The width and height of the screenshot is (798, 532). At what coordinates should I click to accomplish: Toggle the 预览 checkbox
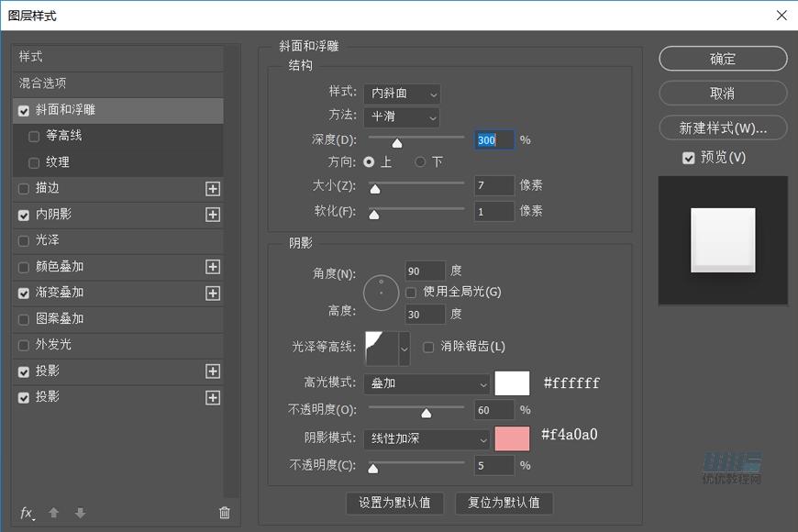[689, 157]
